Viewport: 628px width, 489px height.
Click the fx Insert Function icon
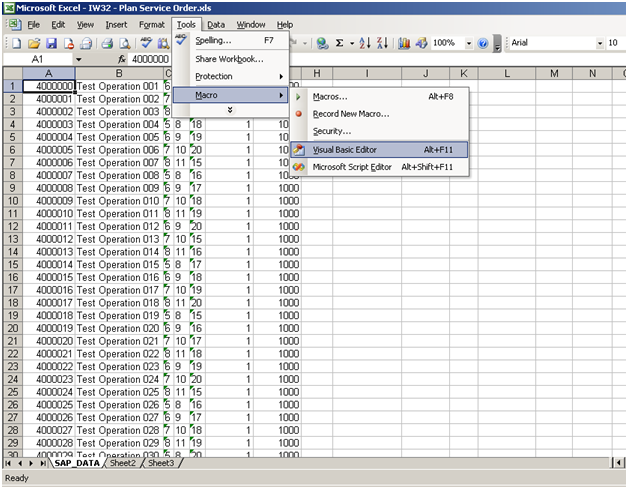tap(122, 59)
